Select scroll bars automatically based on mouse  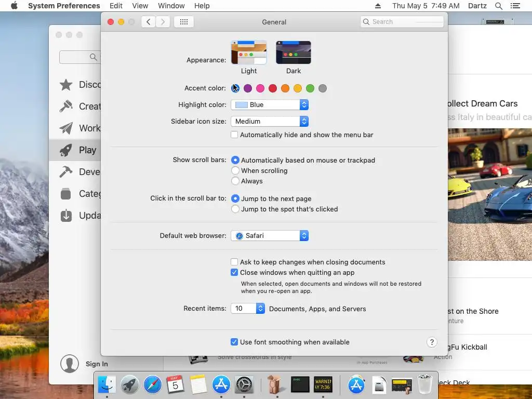coord(235,160)
